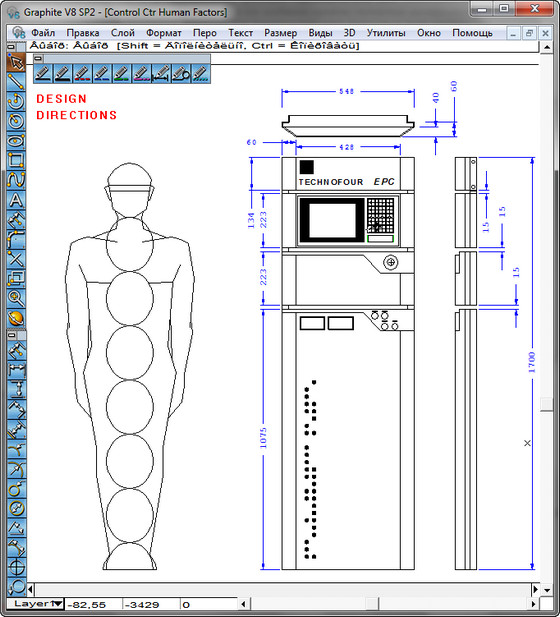Select the green dashed pen style
The height and width of the screenshot is (617, 560).
coord(122,73)
